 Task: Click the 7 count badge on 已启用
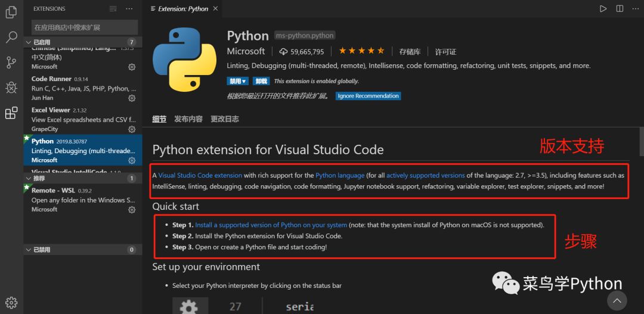click(x=131, y=42)
